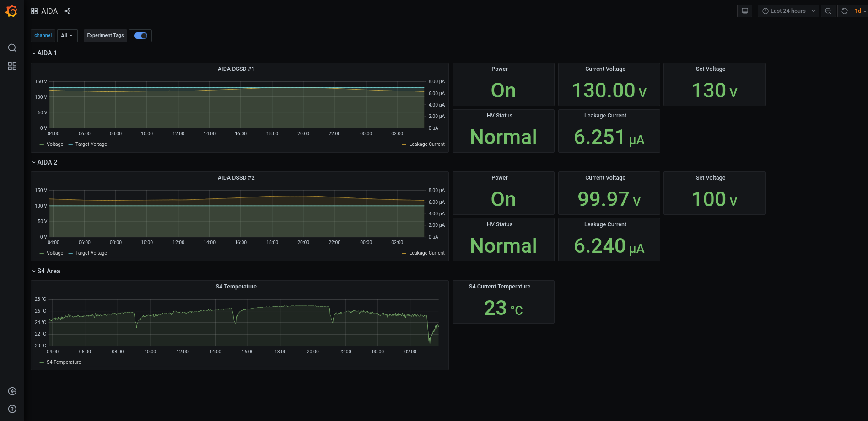Open AIDA 1 Leakage Current panel title
868x421 pixels.
[605, 116]
